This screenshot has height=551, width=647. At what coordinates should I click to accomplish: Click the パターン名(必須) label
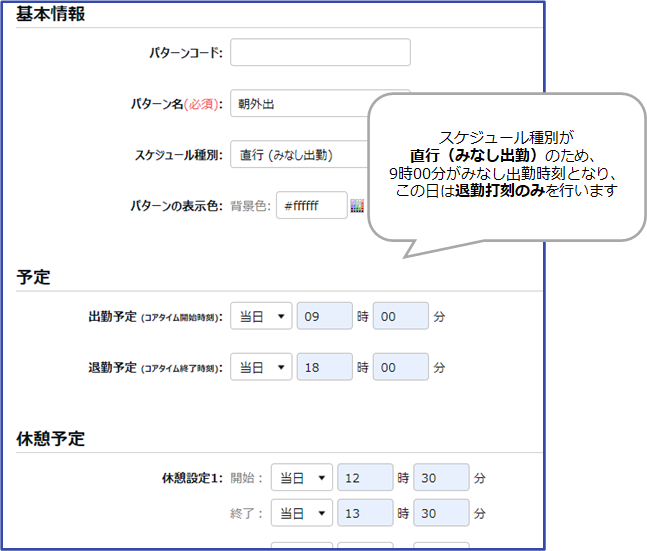tap(177, 104)
